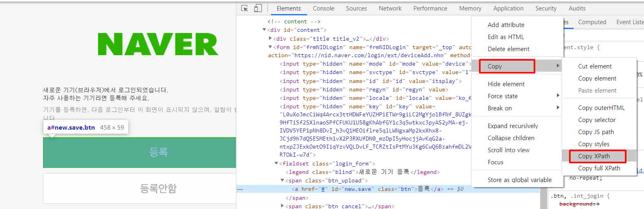Open the ellipsis actions beside selected row
This screenshot has width=644, height=209.
tap(240, 189)
